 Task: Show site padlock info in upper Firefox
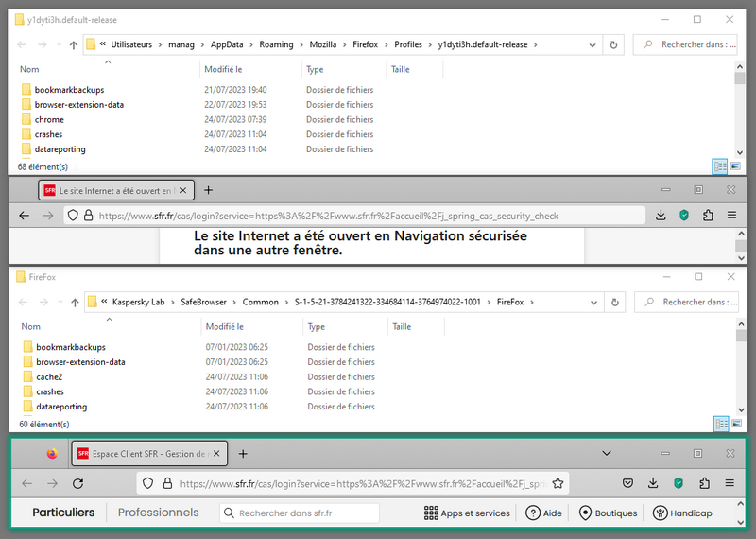point(88,216)
